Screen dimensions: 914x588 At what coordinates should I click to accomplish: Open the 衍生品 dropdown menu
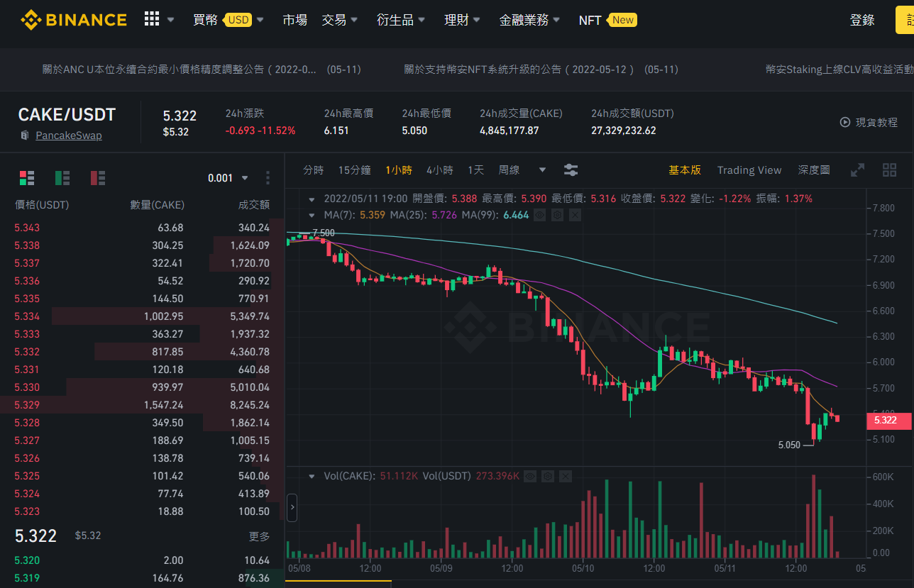(402, 20)
